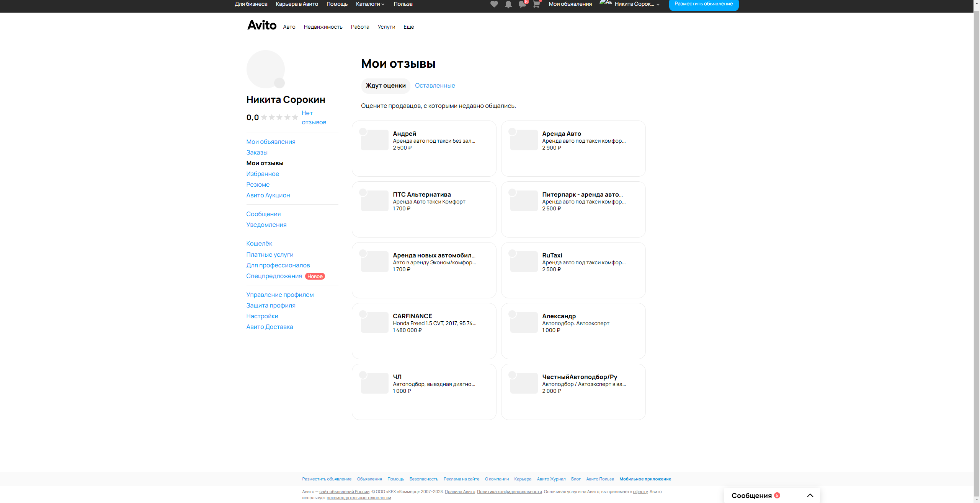This screenshot has width=980, height=503.
Task: Click the rating stars under the profile name
Action: [279, 117]
